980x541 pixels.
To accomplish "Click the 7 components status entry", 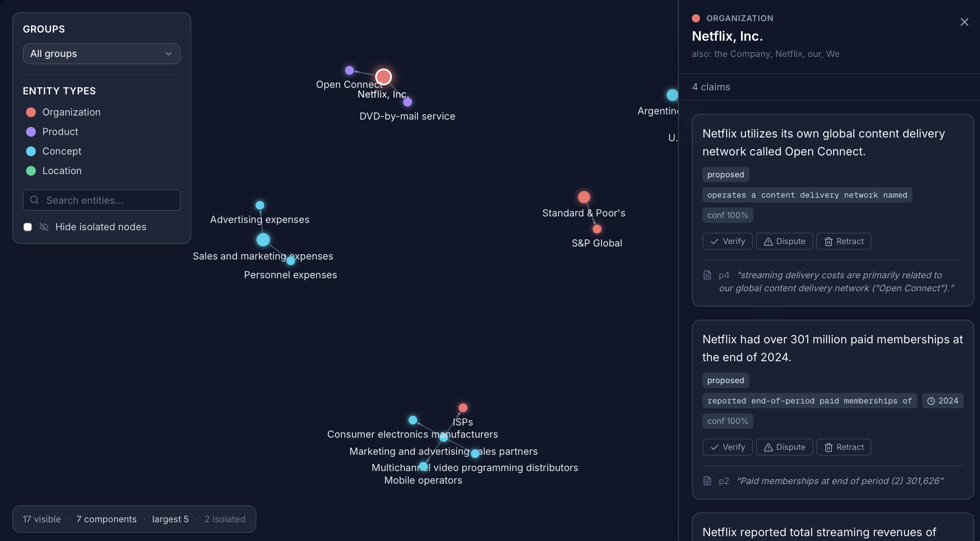I will click(x=106, y=519).
